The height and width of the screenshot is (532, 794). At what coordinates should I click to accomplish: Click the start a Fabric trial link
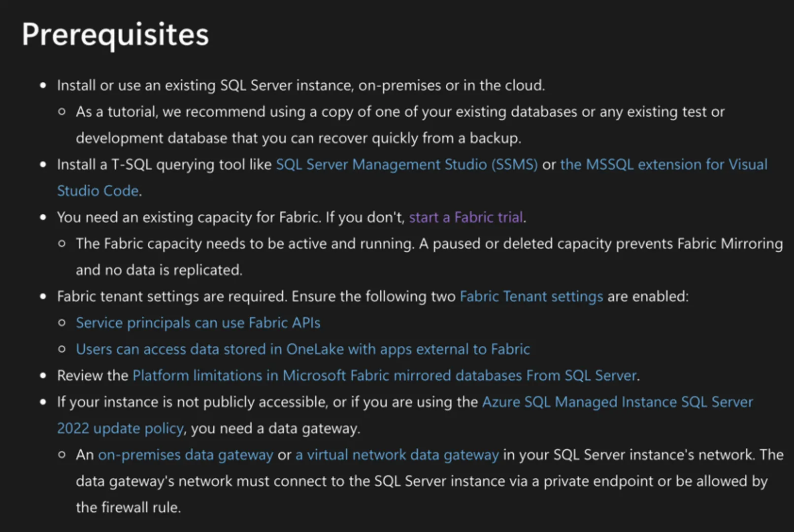click(x=466, y=217)
